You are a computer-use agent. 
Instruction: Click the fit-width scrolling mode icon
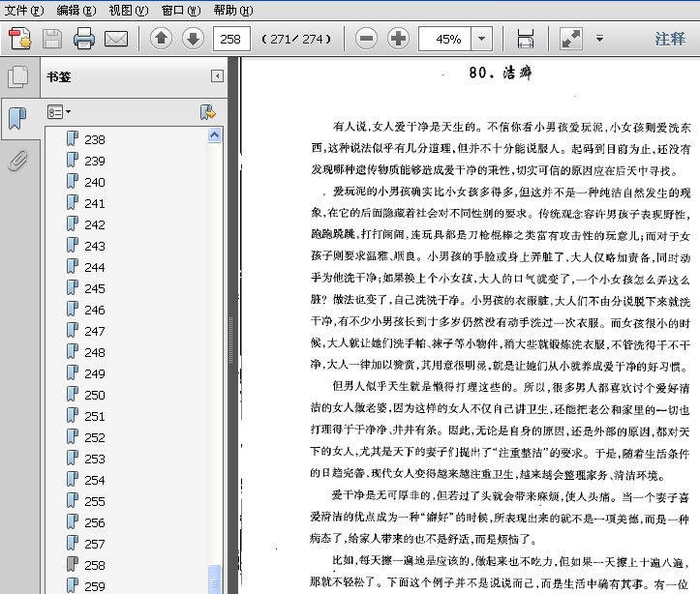click(526, 39)
